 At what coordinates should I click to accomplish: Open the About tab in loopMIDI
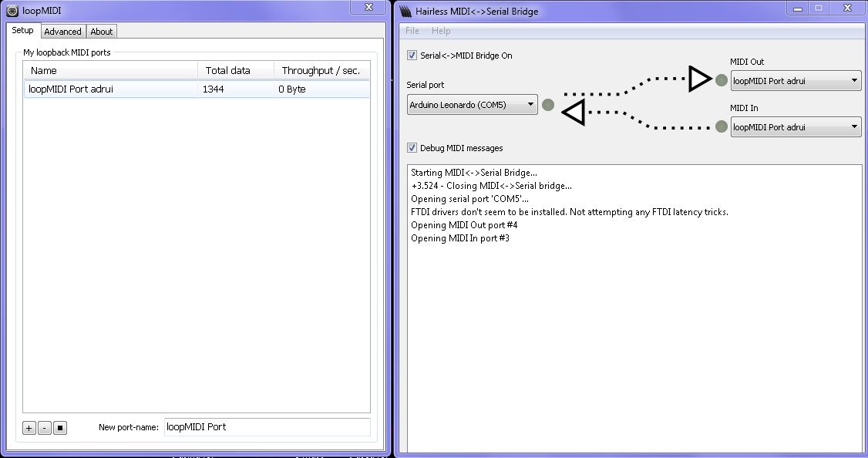(x=101, y=32)
